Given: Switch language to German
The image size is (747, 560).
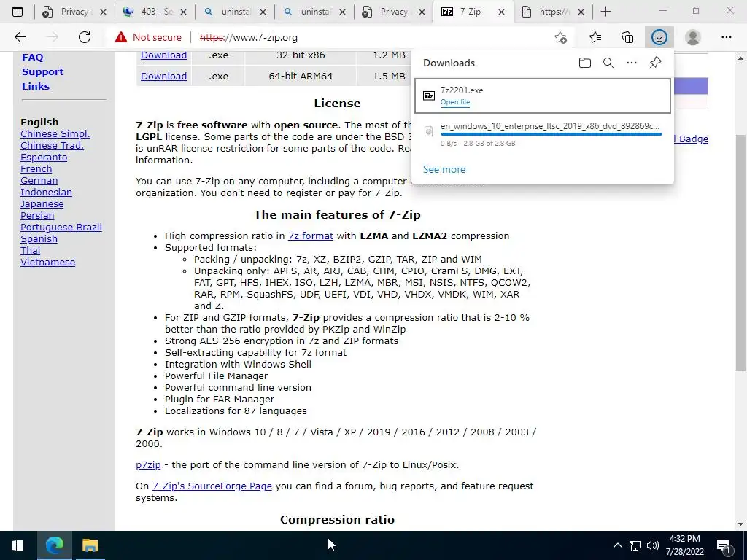Looking at the screenshot, I should click(x=39, y=181).
